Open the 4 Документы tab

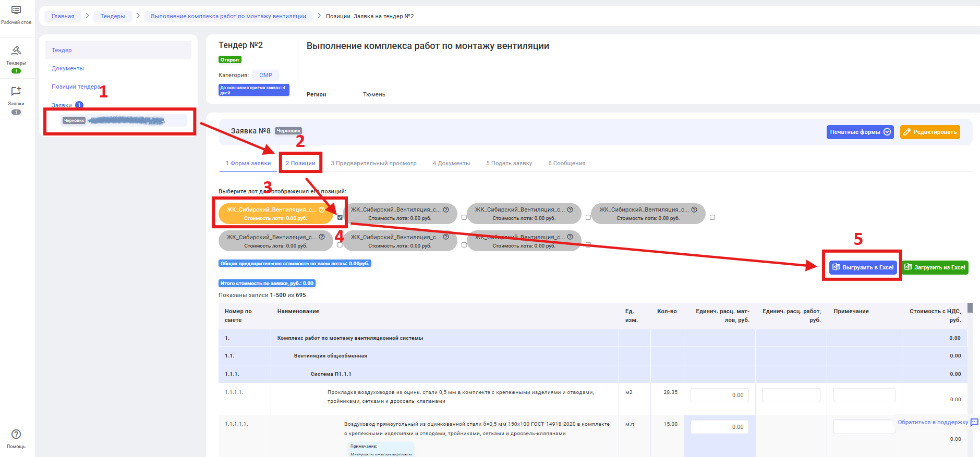[451, 163]
